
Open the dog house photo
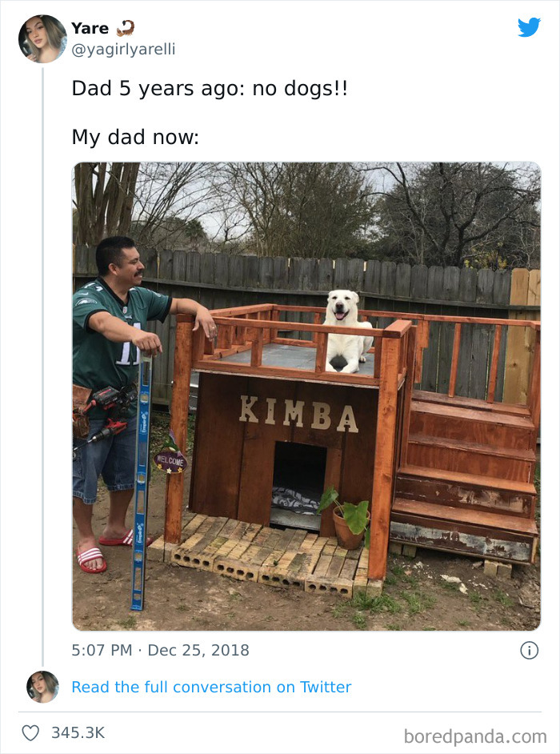[304, 392]
